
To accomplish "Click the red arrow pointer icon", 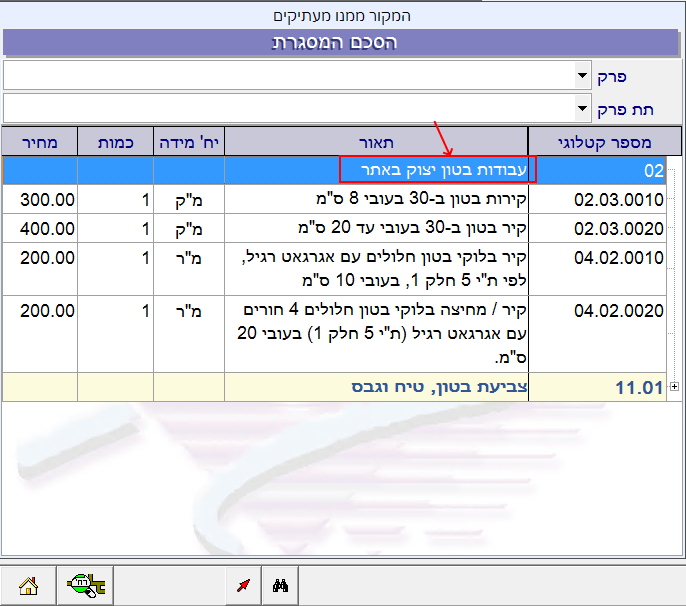I will (244, 586).
